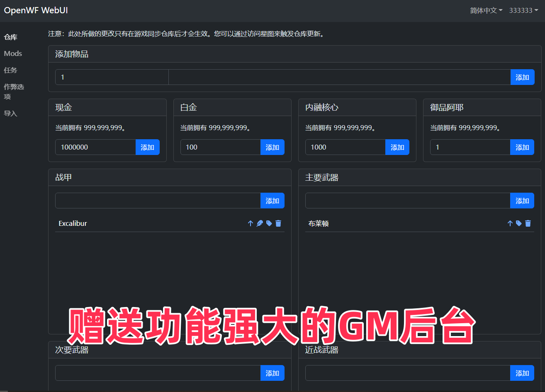Open Excalibur's ability polarize (feather) icon

tap(260, 223)
